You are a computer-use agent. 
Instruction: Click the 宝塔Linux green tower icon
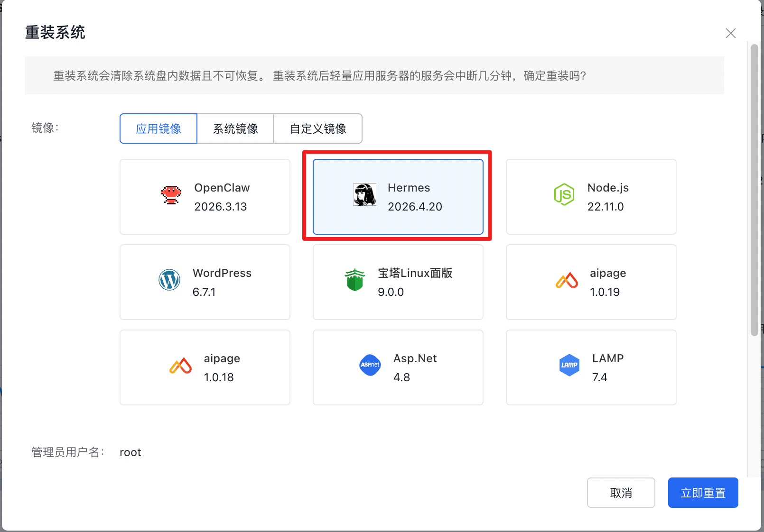(x=355, y=280)
